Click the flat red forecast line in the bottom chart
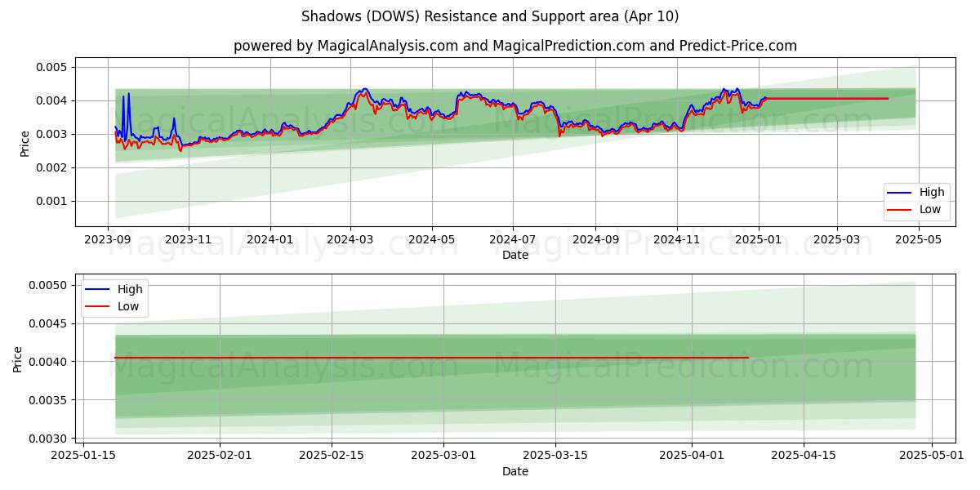This screenshot has height=490, width=980. click(x=431, y=358)
